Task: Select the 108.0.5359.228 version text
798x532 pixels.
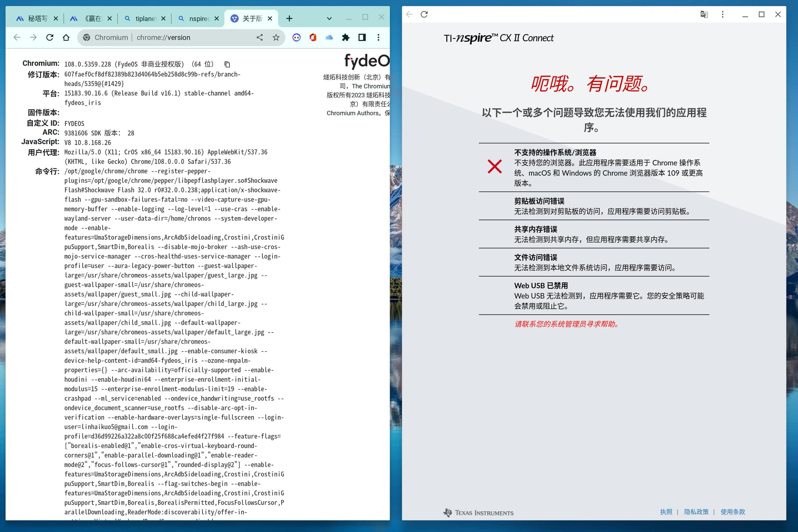Action: [x=88, y=64]
